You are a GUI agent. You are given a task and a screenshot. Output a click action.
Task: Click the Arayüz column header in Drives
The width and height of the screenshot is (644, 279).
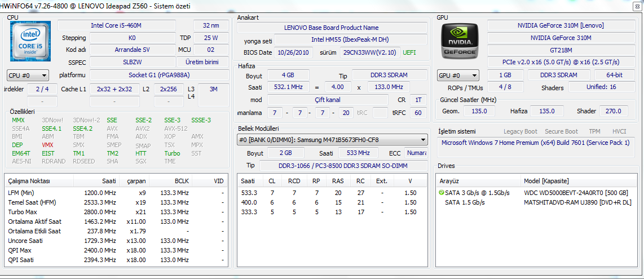click(x=479, y=181)
